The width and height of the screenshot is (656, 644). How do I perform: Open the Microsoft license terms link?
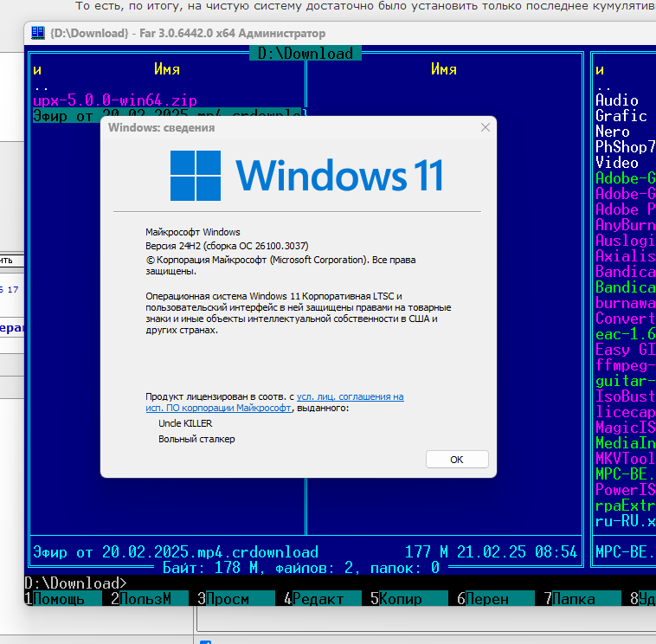pyautogui.click(x=274, y=402)
